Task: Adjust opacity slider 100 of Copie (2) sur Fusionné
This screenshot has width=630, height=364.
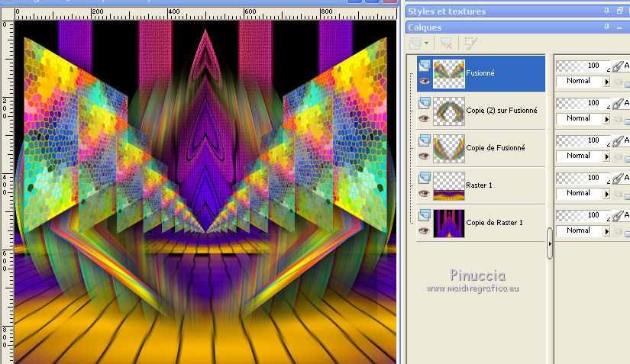Action: tap(583, 103)
